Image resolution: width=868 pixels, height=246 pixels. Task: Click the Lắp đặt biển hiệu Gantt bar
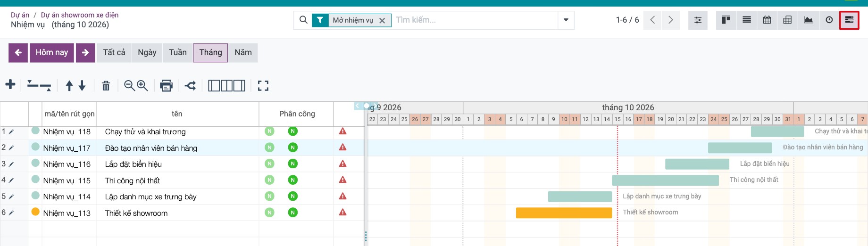(697, 164)
